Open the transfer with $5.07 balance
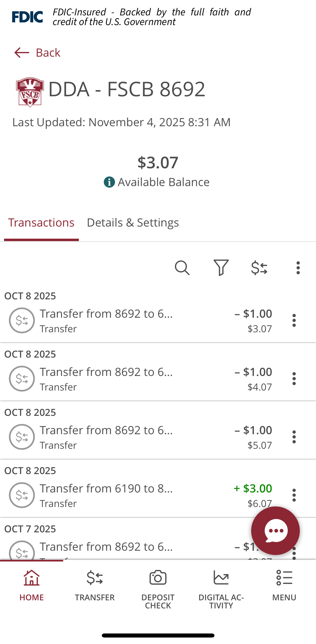316x644 pixels. [x=135, y=437]
